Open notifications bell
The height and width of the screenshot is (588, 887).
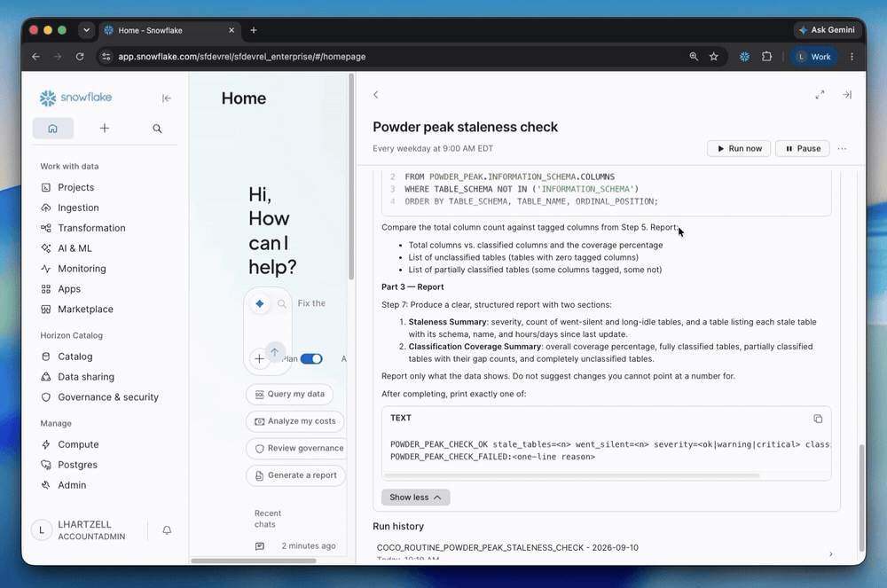[167, 530]
